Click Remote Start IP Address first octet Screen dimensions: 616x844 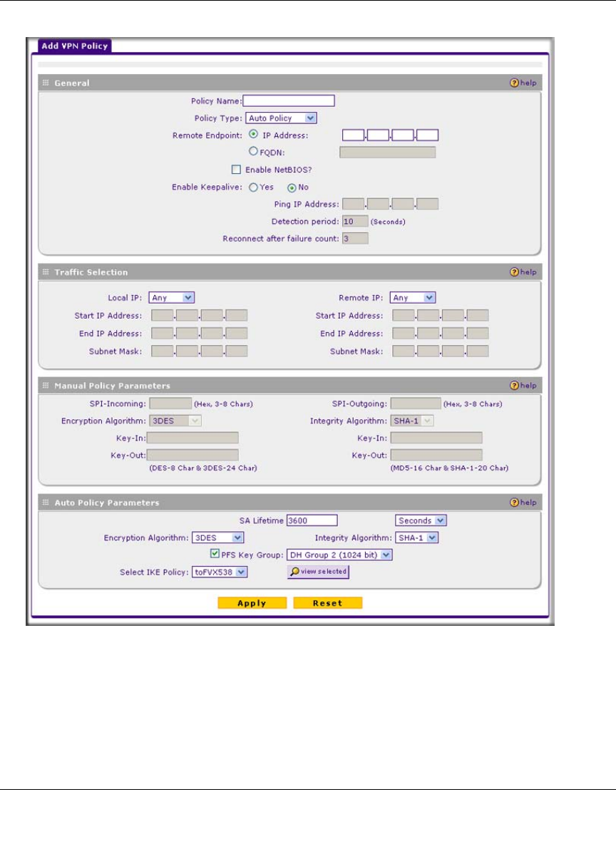(x=404, y=315)
